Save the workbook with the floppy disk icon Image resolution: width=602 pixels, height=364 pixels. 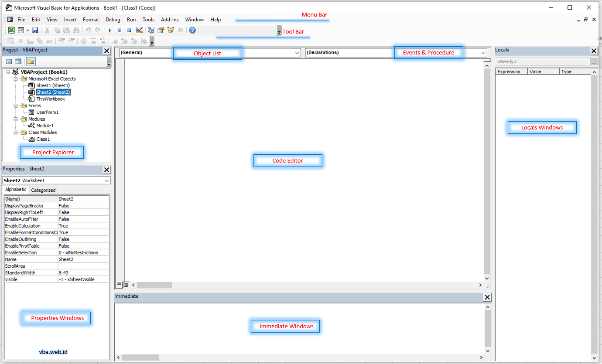(35, 30)
